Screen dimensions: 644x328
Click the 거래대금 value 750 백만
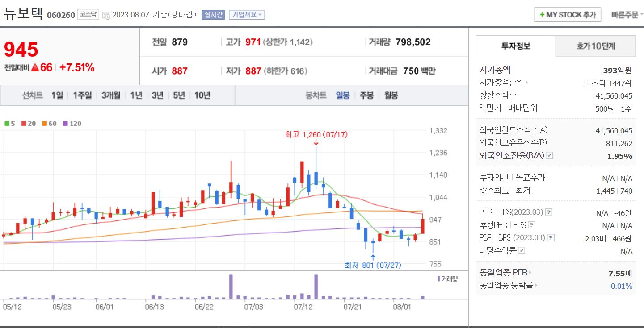coord(419,71)
